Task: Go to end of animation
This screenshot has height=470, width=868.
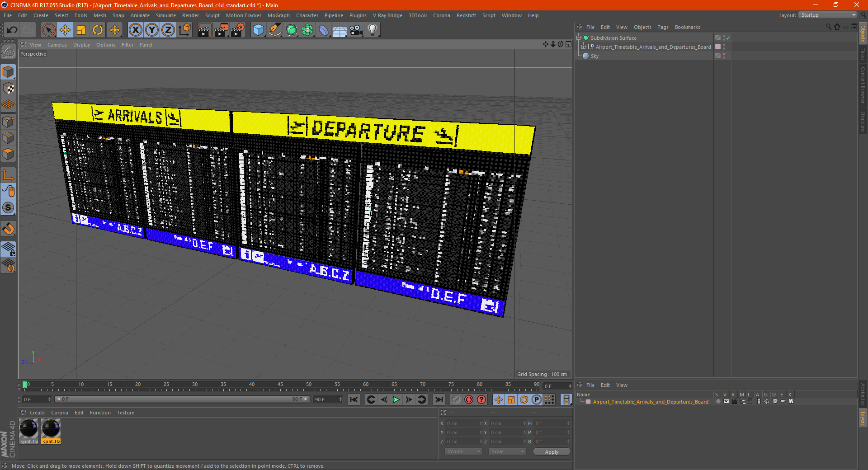Action: 439,399
